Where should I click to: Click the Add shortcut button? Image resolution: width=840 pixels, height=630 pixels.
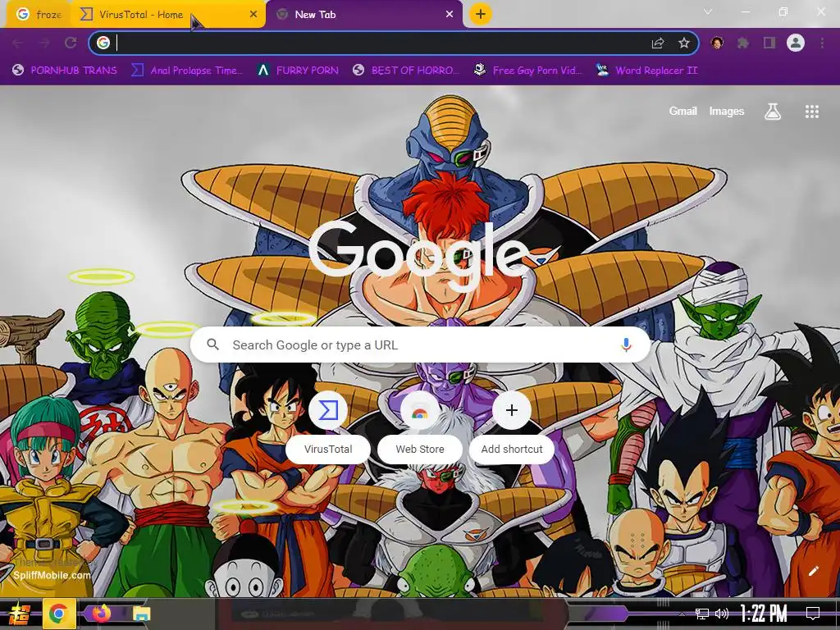[x=512, y=426]
